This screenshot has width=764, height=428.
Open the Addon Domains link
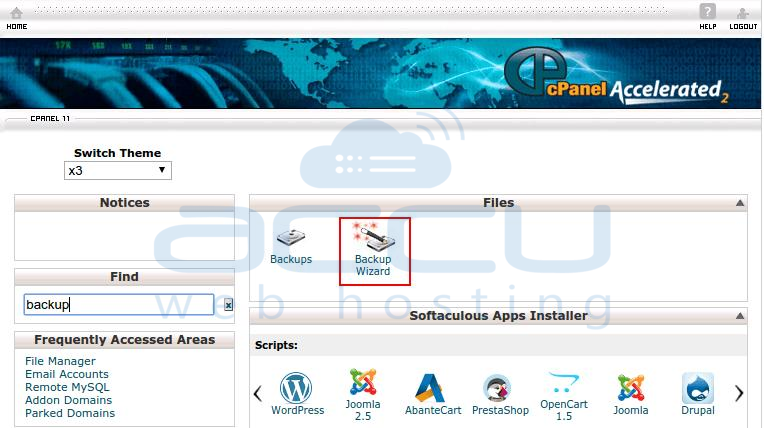[x=69, y=400]
